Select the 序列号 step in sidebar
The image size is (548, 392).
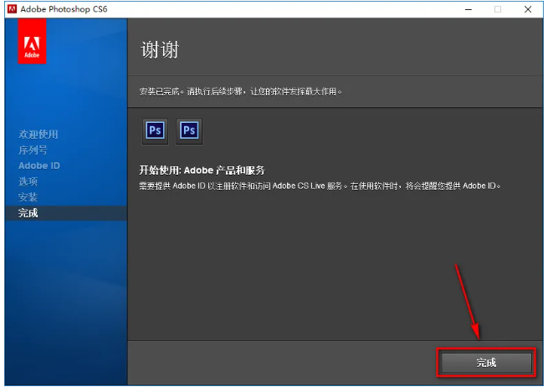click(x=33, y=150)
